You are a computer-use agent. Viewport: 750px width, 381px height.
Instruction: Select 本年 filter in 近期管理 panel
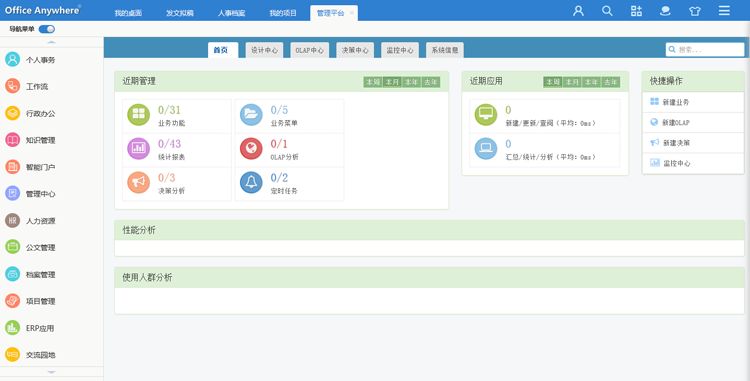[411, 82]
